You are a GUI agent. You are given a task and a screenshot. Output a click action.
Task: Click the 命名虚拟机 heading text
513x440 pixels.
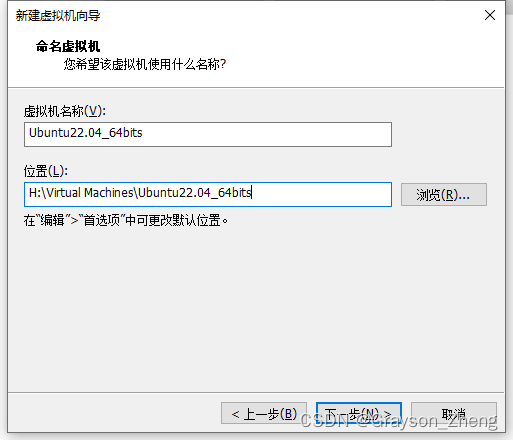tap(68, 46)
